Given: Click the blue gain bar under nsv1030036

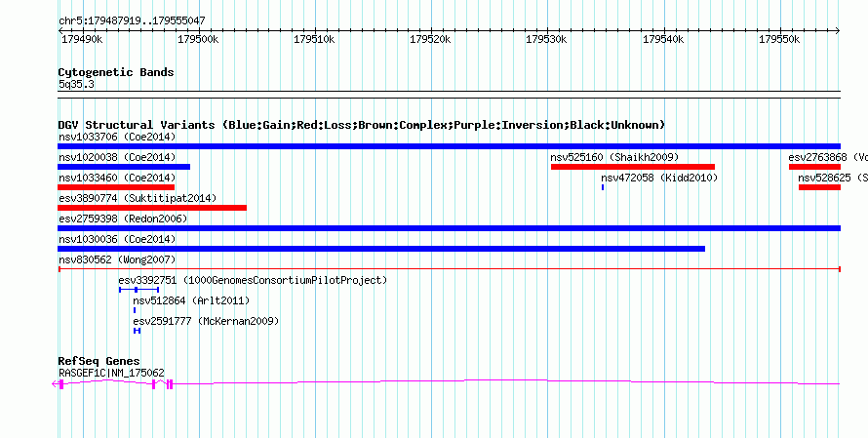Looking at the screenshot, I should click(x=381, y=249).
